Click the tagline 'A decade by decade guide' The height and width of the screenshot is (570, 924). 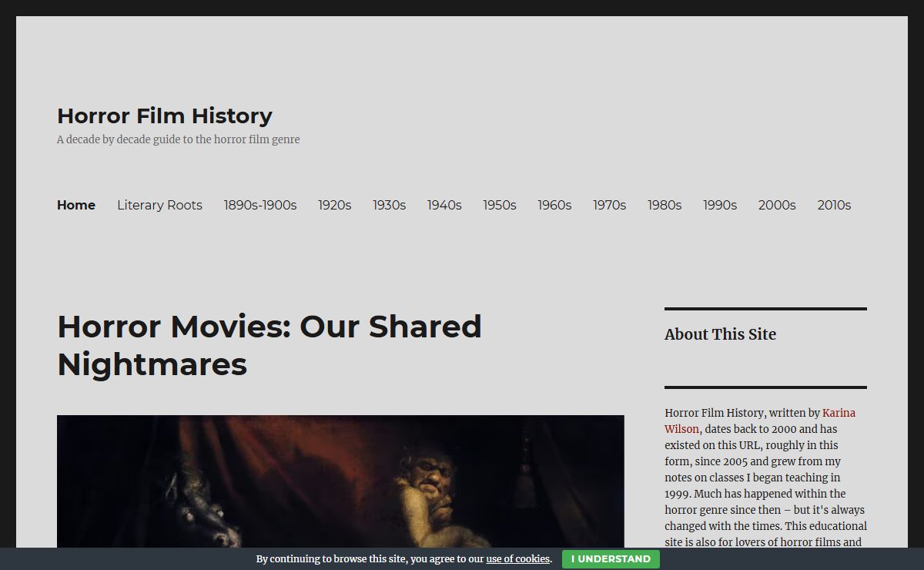179,139
